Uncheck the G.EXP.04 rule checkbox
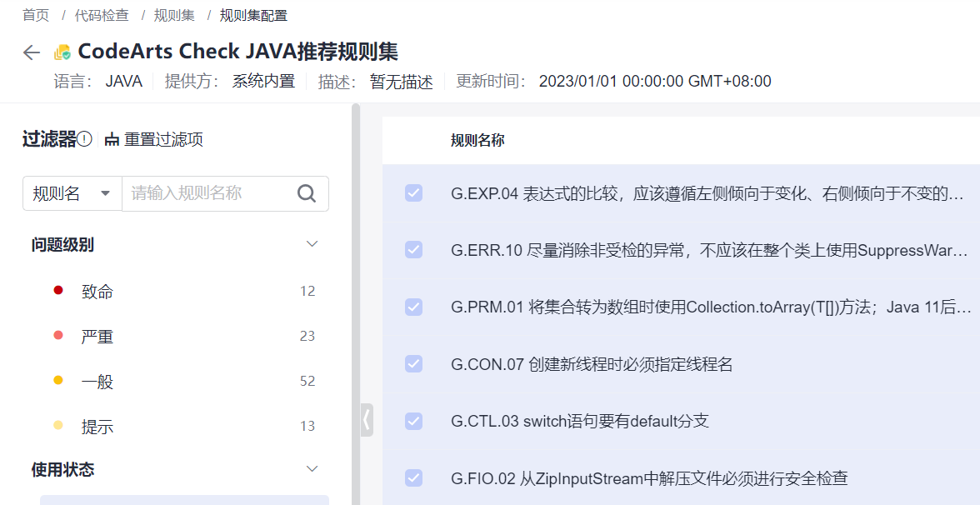This screenshot has width=980, height=505. (414, 192)
